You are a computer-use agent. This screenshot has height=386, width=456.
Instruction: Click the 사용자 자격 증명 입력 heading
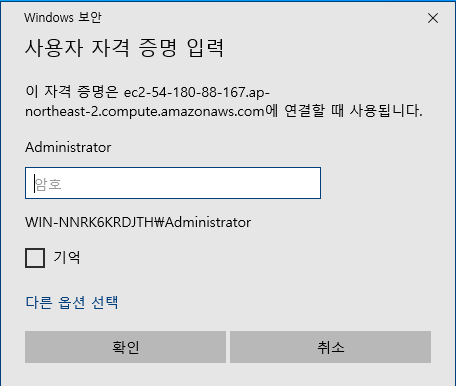(124, 48)
